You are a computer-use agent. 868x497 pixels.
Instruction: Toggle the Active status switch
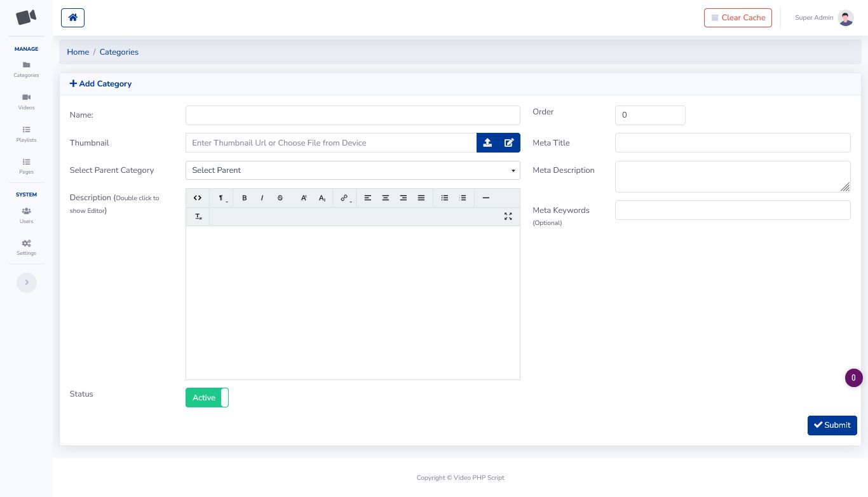point(207,398)
